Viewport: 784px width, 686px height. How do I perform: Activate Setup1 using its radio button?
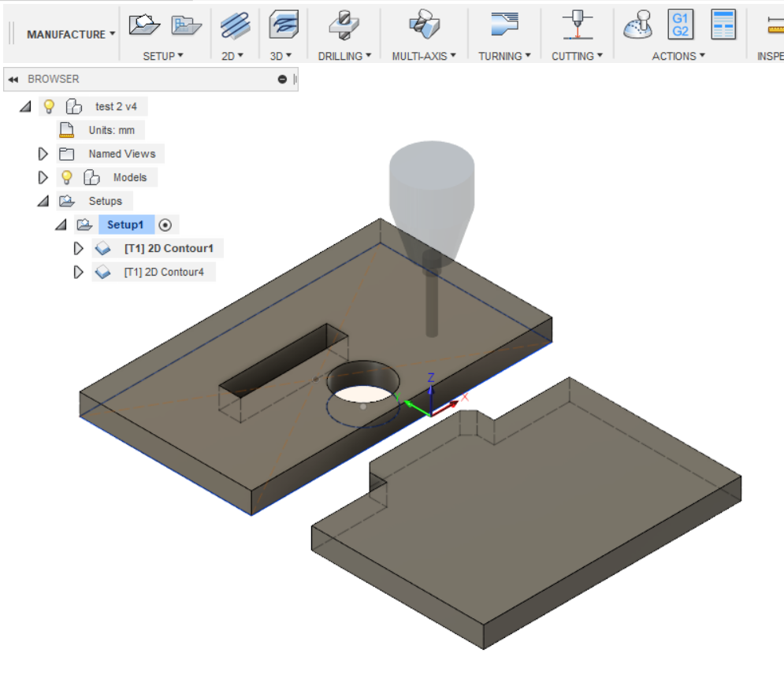pyautogui.click(x=165, y=224)
